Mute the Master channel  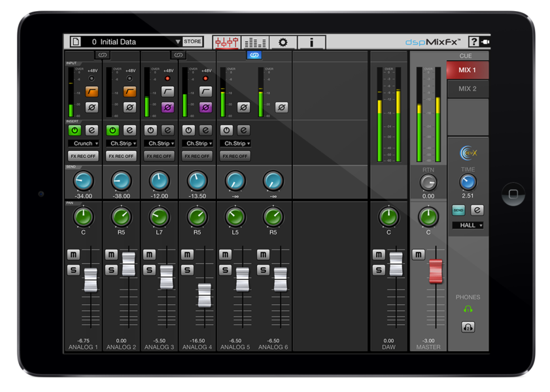(x=418, y=254)
